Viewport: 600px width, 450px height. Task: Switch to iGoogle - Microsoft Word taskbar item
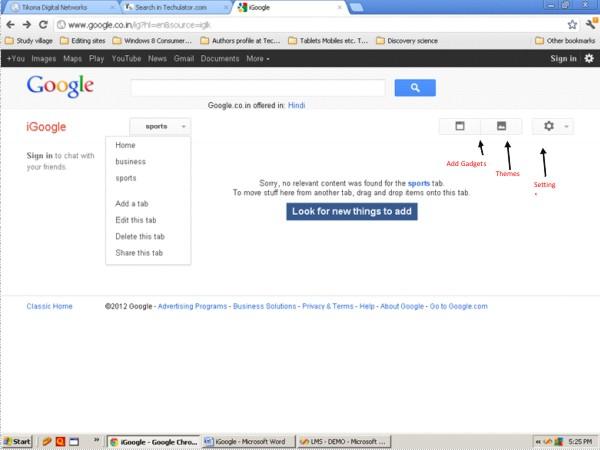(249, 442)
